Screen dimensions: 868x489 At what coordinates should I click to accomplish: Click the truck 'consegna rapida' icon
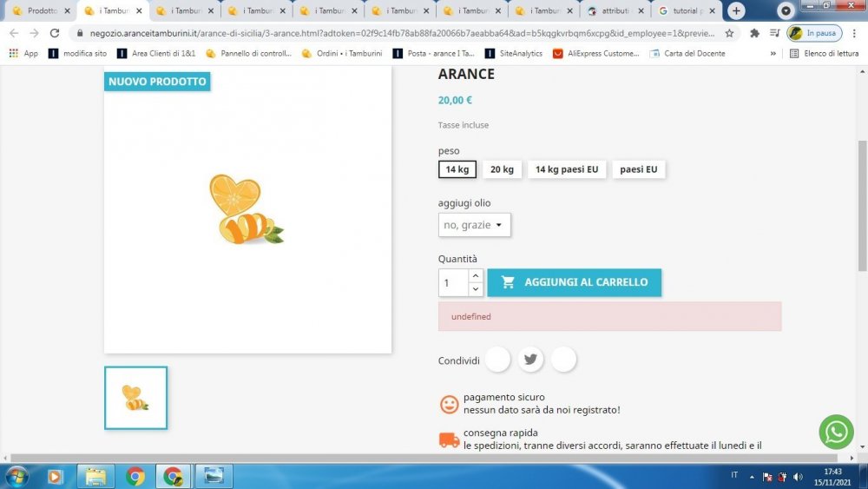coord(449,439)
